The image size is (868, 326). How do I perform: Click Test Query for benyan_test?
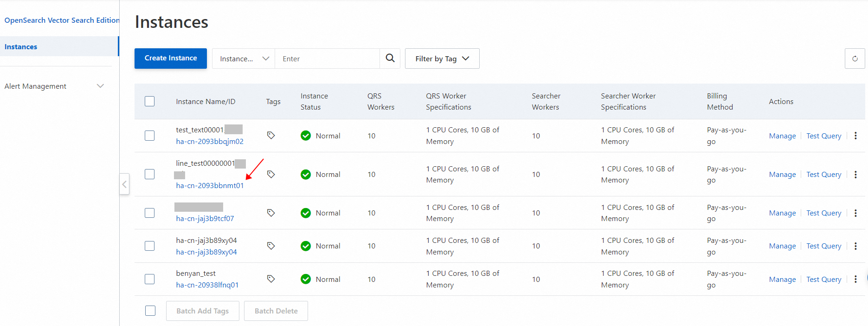(823, 279)
